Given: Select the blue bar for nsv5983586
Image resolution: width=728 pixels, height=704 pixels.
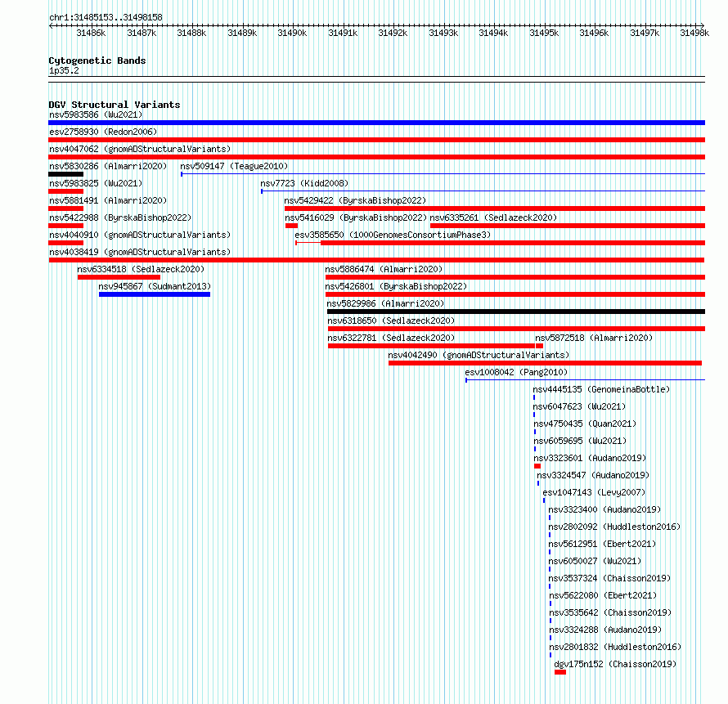Looking at the screenshot, I should (376, 123).
